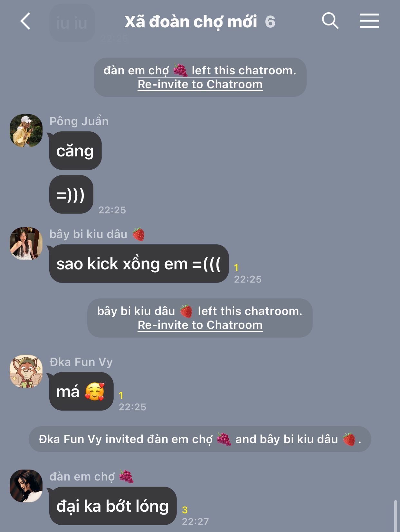Tap the back arrow icon
Screen dimensions: 400x532
coord(25,21)
